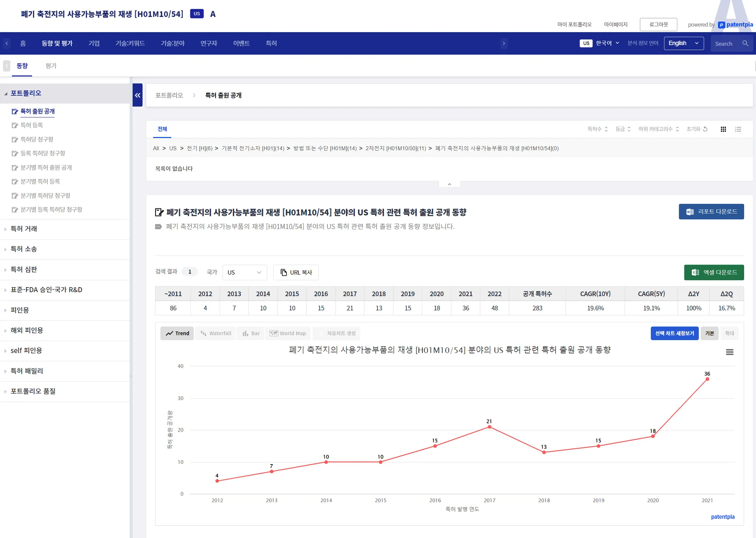
Task: Switch the chart to Waterfall view
Action: point(216,333)
